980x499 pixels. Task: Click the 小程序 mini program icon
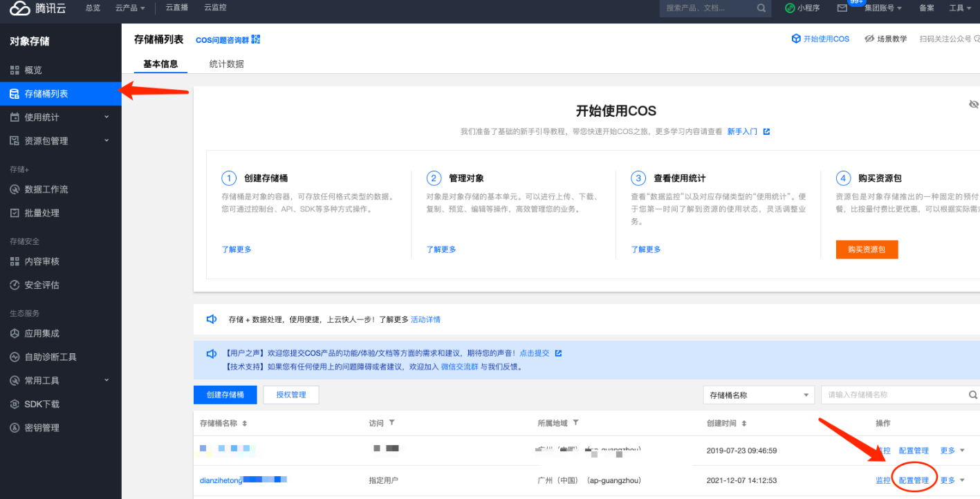point(790,8)
